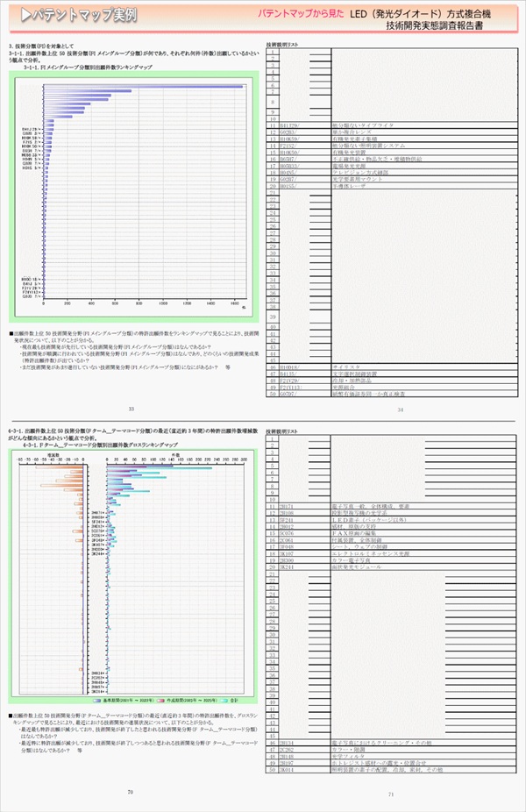Click page number 70 at the bottom

coord(130,791)
